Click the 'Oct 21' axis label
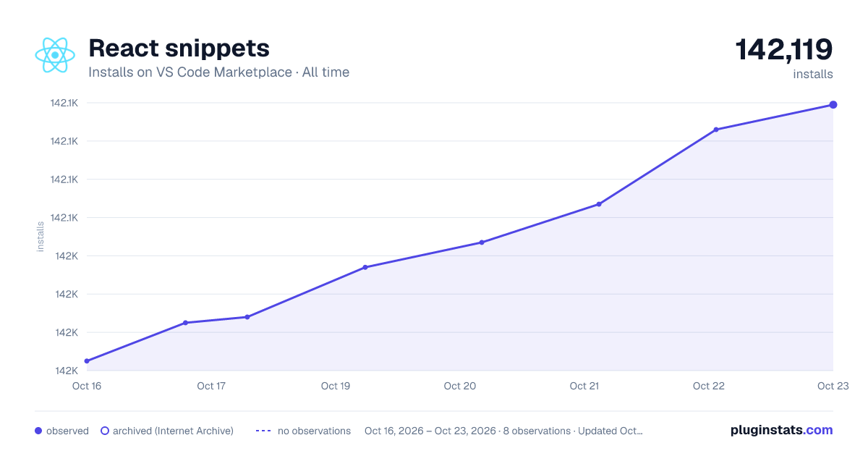This screenshot has width=868, height=456. (x=584, y=386)
